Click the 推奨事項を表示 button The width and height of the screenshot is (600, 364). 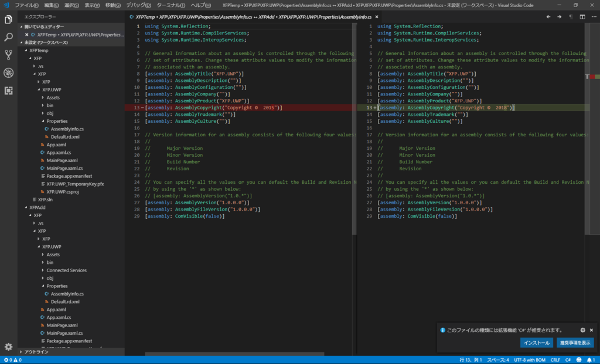point(575,342)
